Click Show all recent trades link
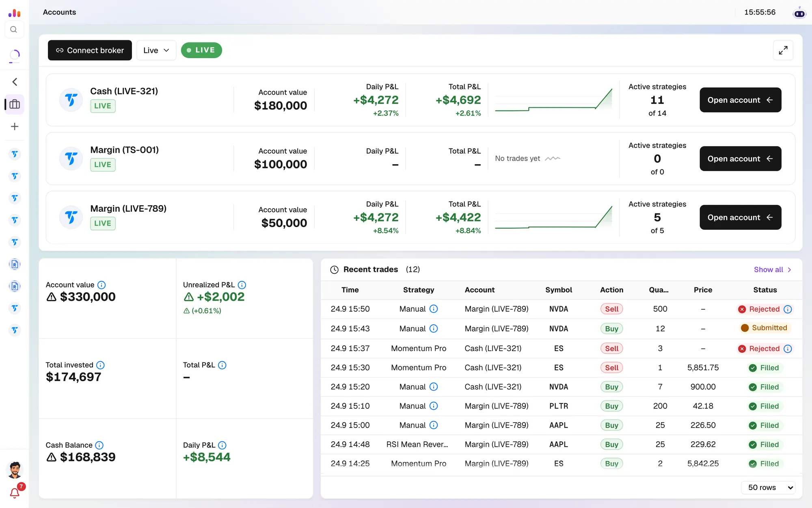The width and height of the screenshot is (812, 508). (x=773, y=269)
